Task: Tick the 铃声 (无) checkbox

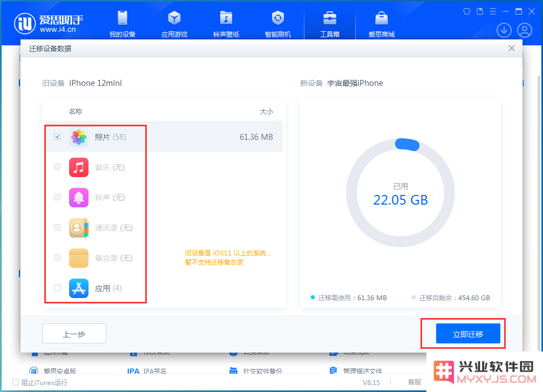Action: tap(57, 197)
